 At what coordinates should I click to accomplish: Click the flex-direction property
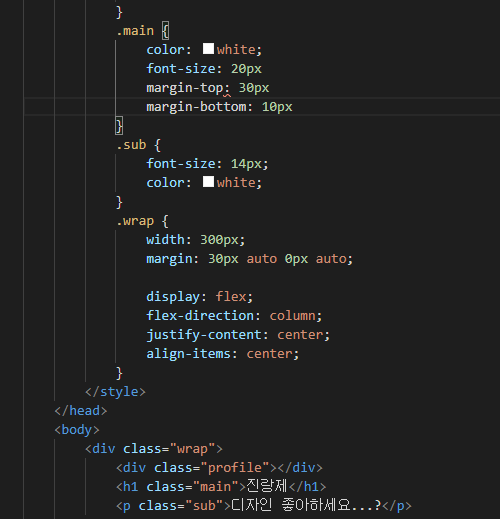click(x=200, y=316)
